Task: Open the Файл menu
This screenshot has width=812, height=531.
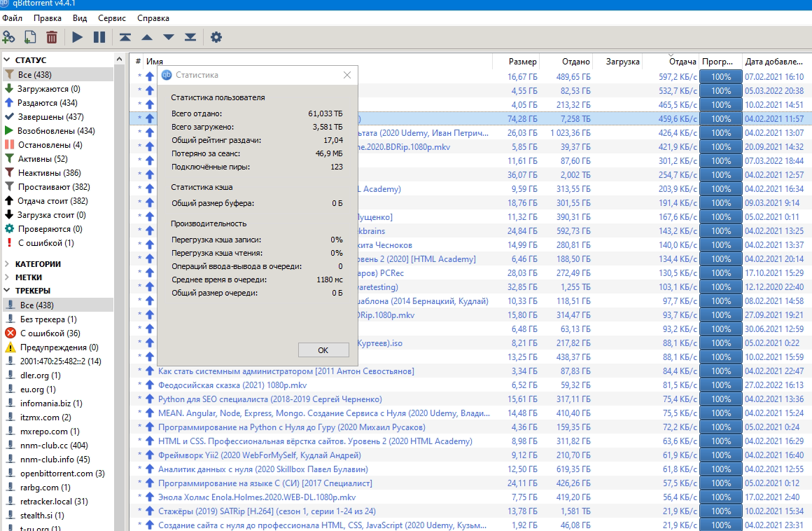Action: (x=13, y=18)
